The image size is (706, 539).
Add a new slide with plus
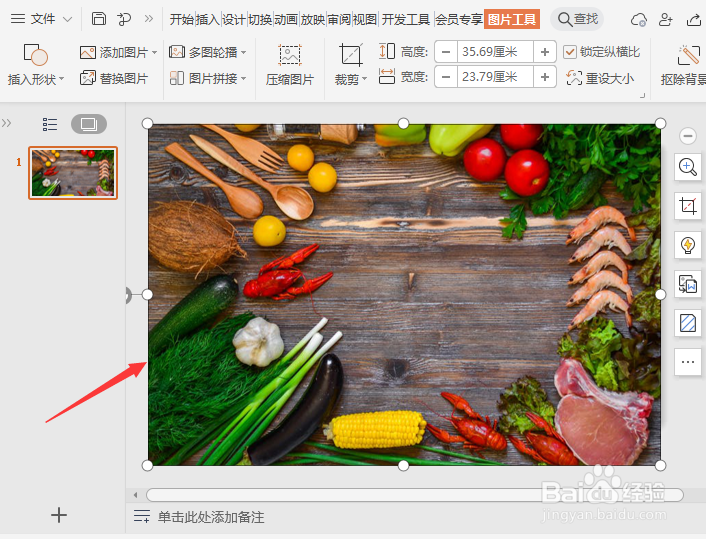click(x=59, y=515)
